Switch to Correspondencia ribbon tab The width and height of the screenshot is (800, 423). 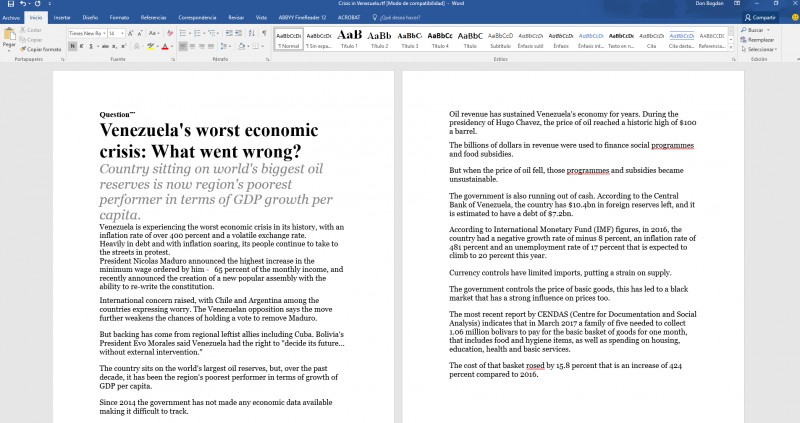point(197,17)
